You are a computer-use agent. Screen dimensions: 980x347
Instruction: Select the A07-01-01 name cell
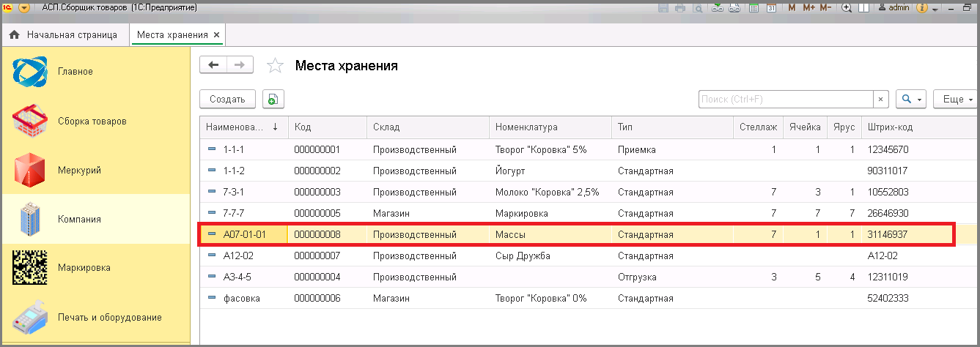[243, 234]
